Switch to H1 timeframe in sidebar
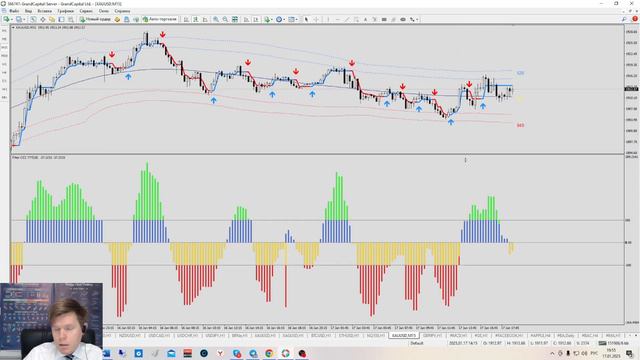The width and height of the screenshot is (640, 360). 4,64
